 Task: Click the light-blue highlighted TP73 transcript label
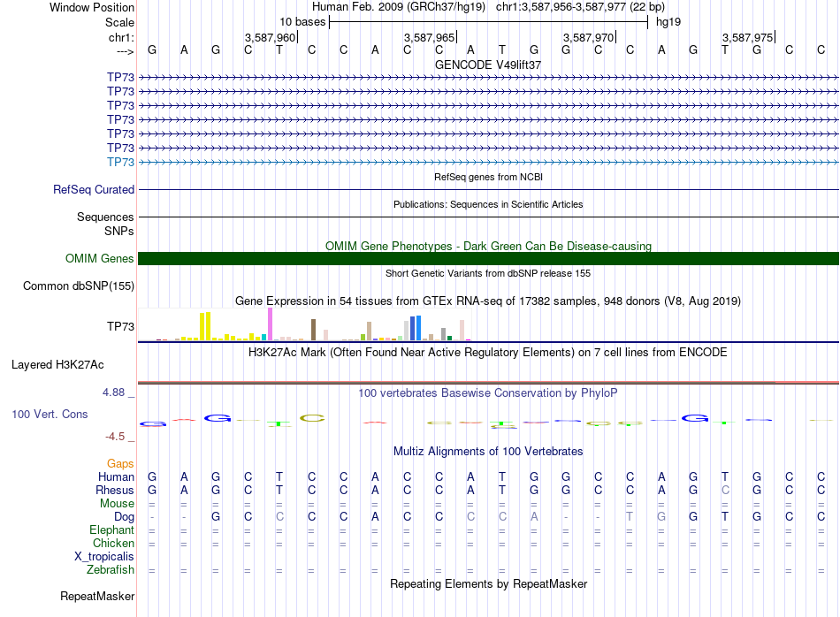click(x=120, y=162)
